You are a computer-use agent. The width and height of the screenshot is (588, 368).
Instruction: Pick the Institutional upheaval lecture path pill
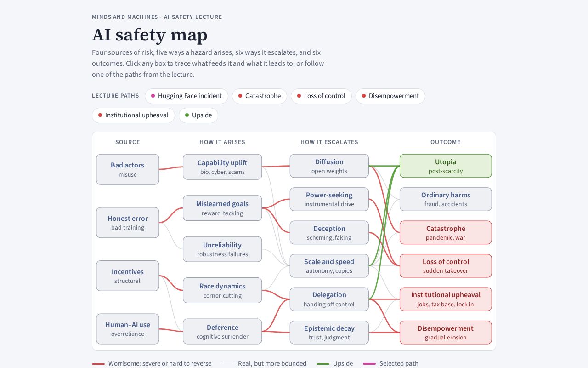(133, 115)
